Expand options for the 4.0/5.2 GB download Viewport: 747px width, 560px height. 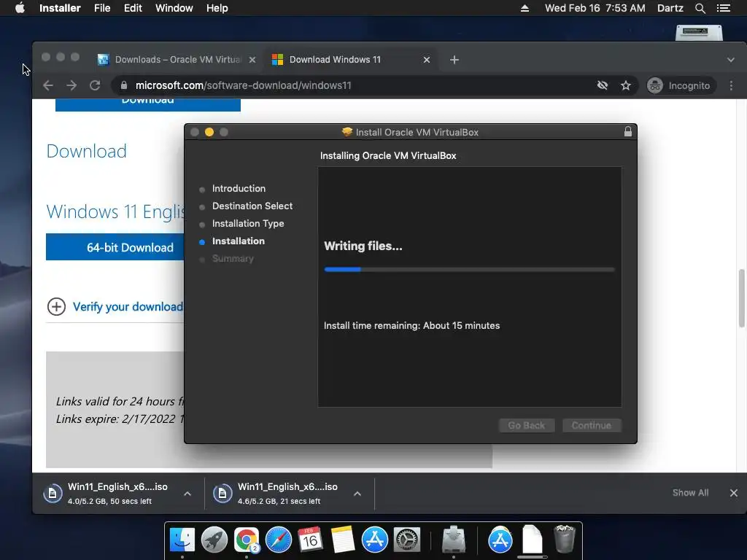pyautogui.click(x=187, y=494)
